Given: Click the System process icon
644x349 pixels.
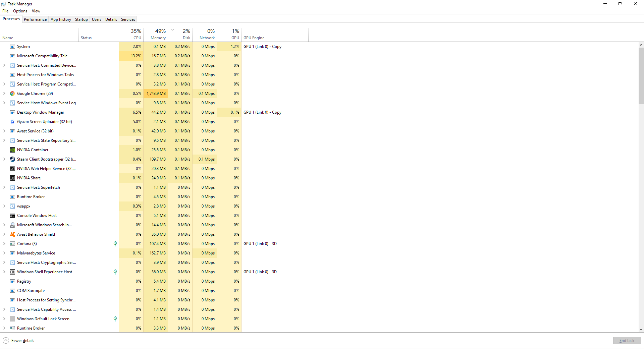Looking at the screenshot, I should click(12, 47).
